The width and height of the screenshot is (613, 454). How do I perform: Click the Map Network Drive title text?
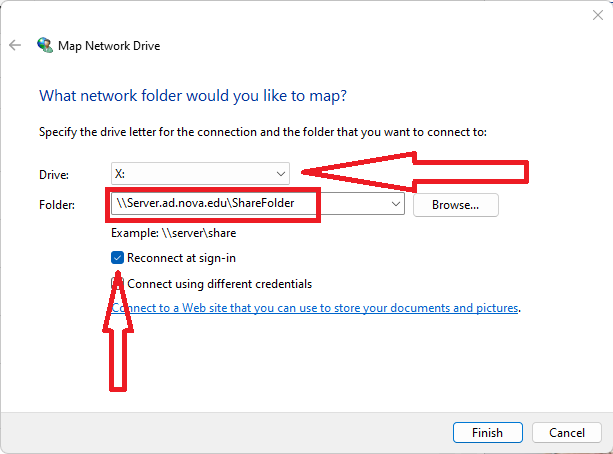click(x=109, y=46)
